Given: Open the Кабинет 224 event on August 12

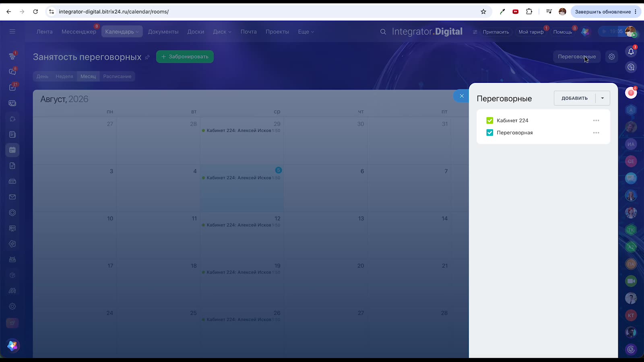Looking at the screenshot, I should click(241, 225).
